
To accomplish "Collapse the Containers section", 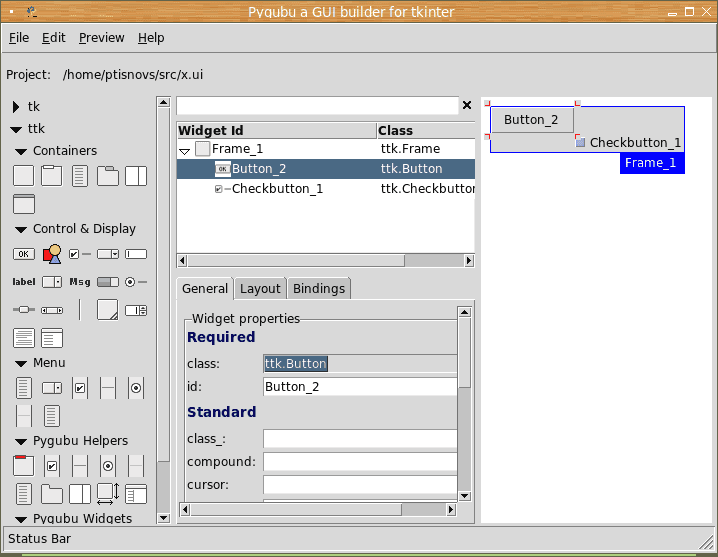I will 21,152.
